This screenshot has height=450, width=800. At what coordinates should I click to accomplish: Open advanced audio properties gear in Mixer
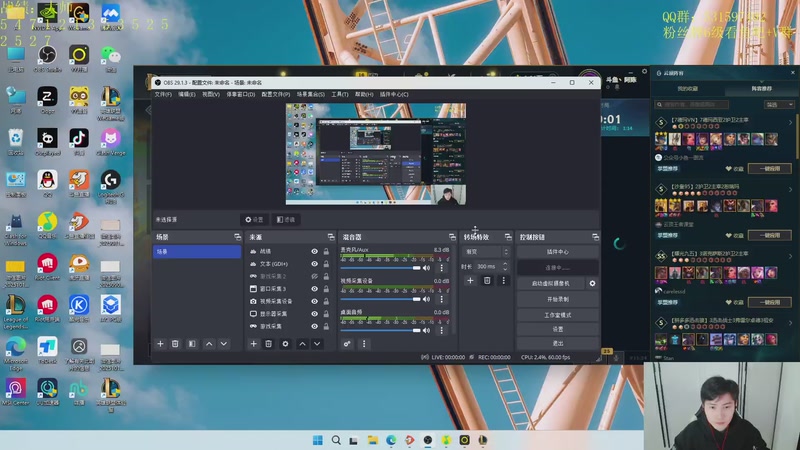tap(347, 343)
